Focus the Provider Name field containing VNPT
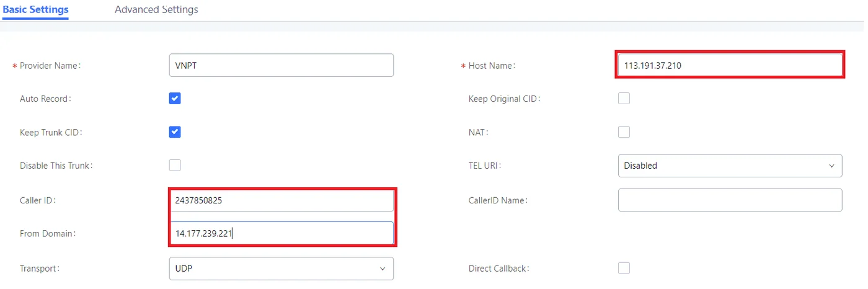The width and height of the screenshot is (868, 289). [x=281, y=65]
